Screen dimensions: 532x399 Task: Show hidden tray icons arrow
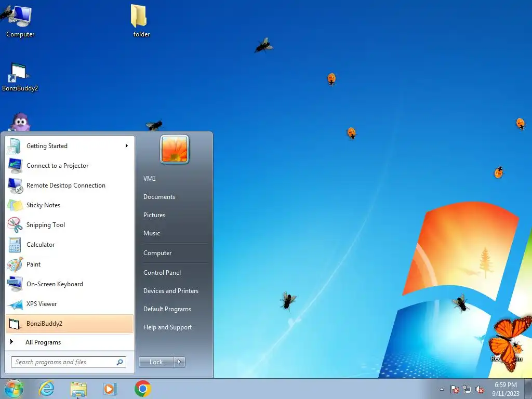[442, 389]
